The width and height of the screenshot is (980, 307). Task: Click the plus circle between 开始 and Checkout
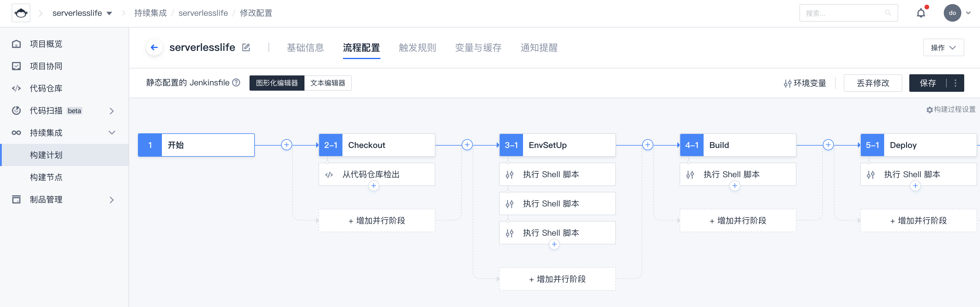[286, 145]
